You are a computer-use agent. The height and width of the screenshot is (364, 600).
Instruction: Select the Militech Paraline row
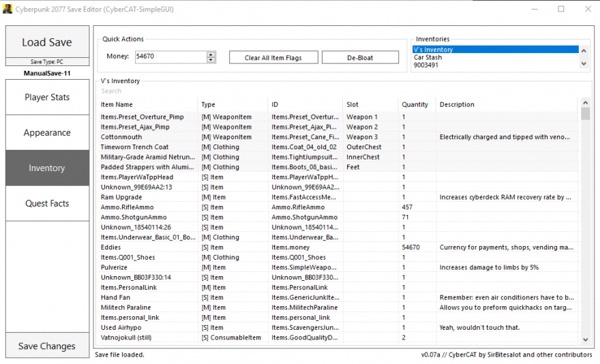click(339, 307)
